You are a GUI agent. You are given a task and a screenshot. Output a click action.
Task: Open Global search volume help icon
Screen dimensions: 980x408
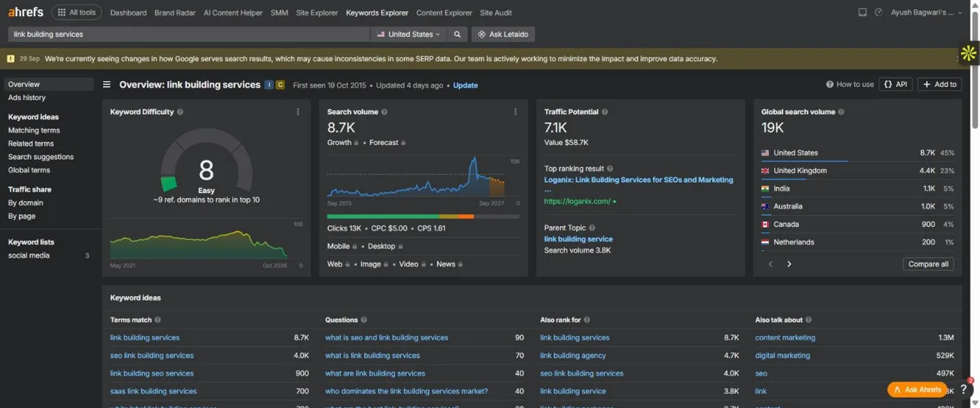click(x=841, y=112)
